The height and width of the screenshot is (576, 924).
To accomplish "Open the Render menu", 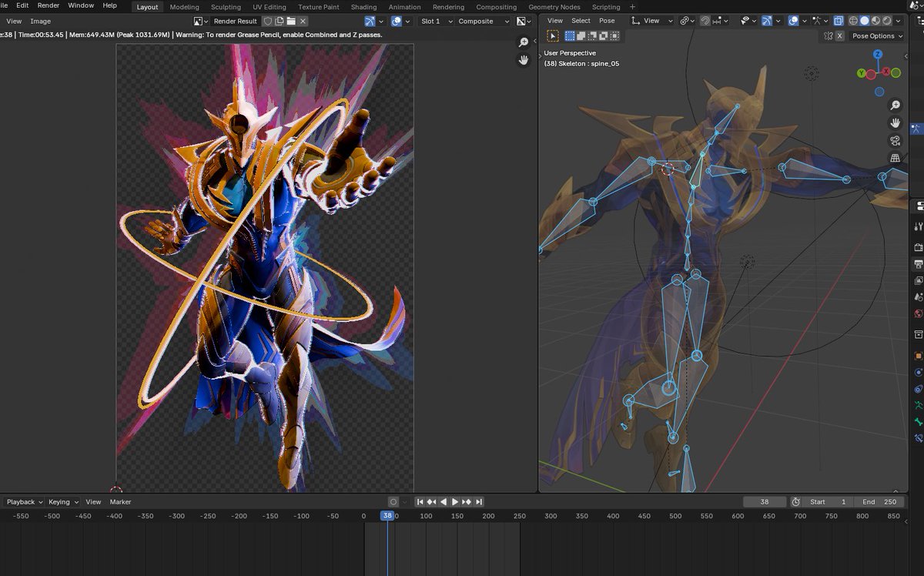I will (49, 5).
